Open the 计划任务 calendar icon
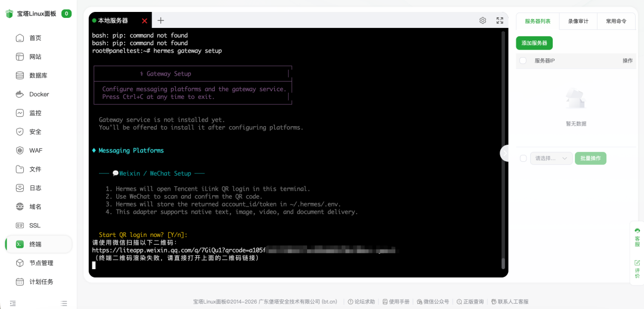This screenshot has width=644, height=309. (20, 282)
